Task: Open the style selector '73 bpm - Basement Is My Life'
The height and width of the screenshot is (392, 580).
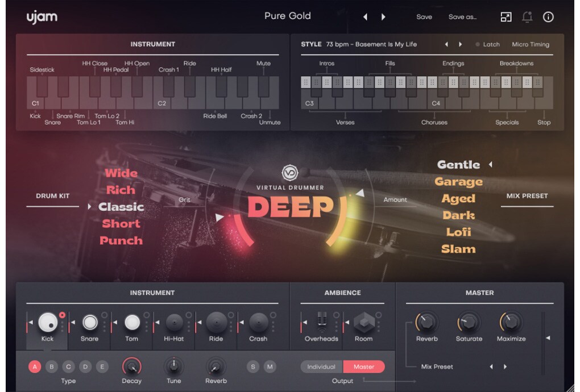Action: (x=371, y=44)
